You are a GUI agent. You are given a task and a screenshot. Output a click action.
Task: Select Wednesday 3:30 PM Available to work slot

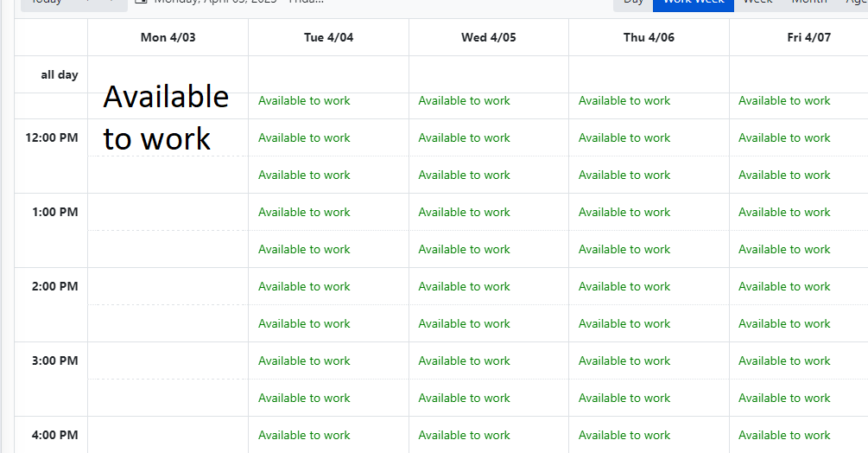[464, 398]
